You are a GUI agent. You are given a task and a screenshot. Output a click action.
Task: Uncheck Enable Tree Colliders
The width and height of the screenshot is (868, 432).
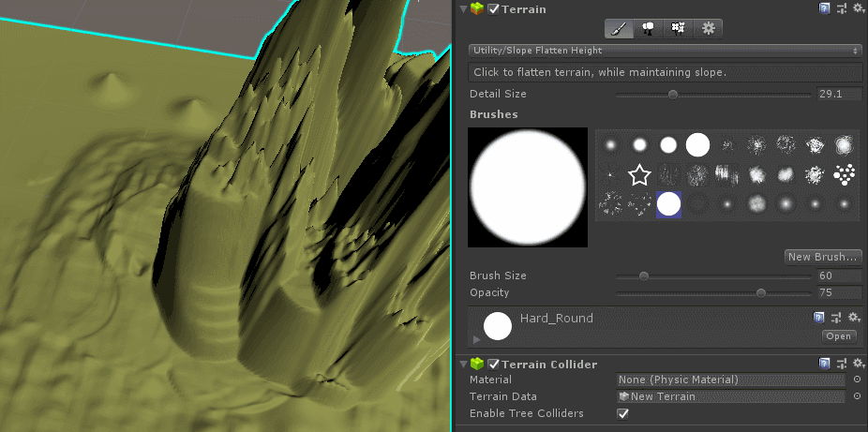622,413
